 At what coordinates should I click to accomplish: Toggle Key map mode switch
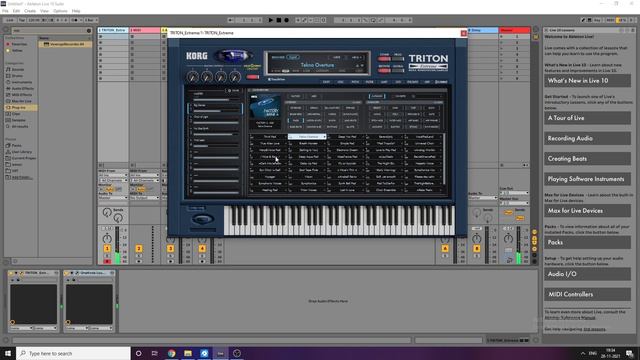[597, 20]
